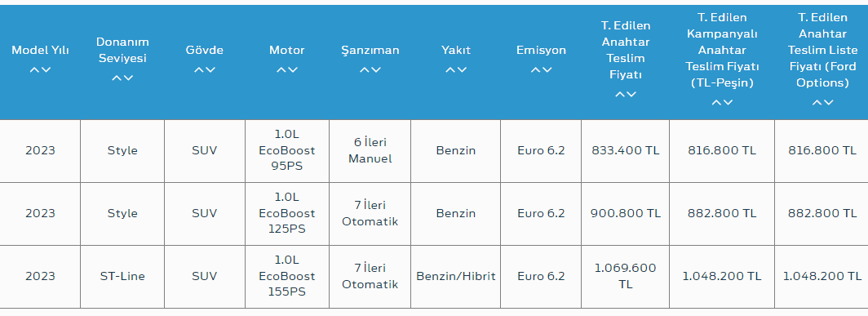868x316 pixels.
Task: Select the 833.400 TL price cell
Action: 626,150
